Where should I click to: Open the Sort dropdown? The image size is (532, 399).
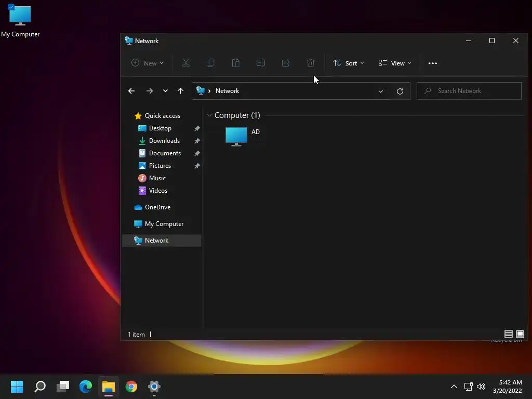point(349,63)
